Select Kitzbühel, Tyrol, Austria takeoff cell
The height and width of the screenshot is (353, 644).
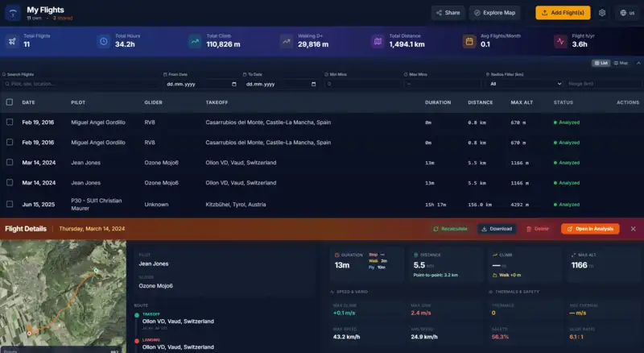point(236,205)
